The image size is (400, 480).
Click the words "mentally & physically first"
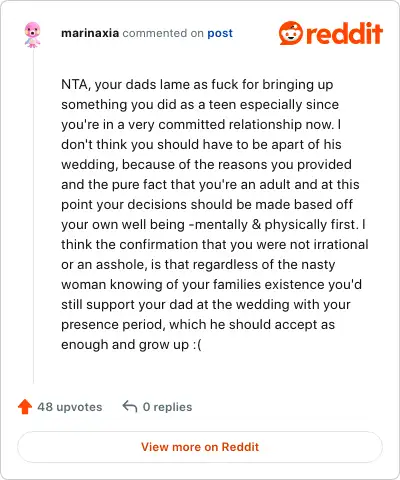(x=275, y=225)
